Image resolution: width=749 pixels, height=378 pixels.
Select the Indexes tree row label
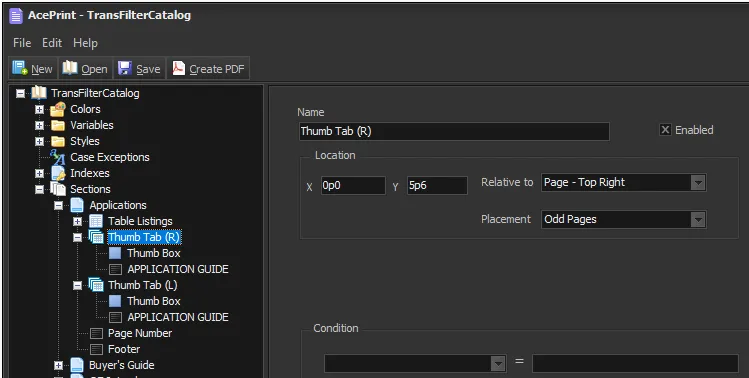(89, 173)
